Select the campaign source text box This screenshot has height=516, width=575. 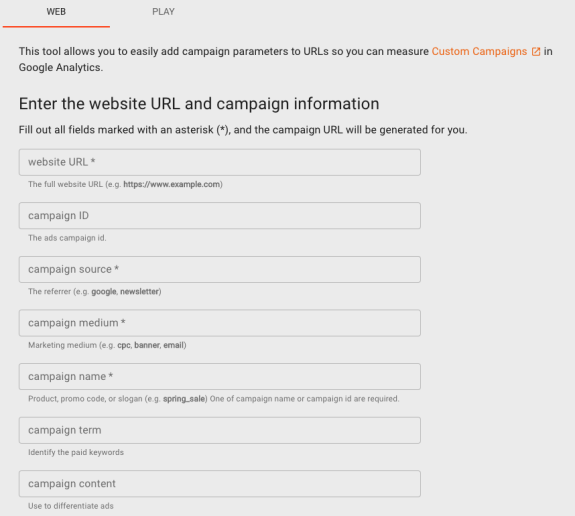tap(220, 270)
